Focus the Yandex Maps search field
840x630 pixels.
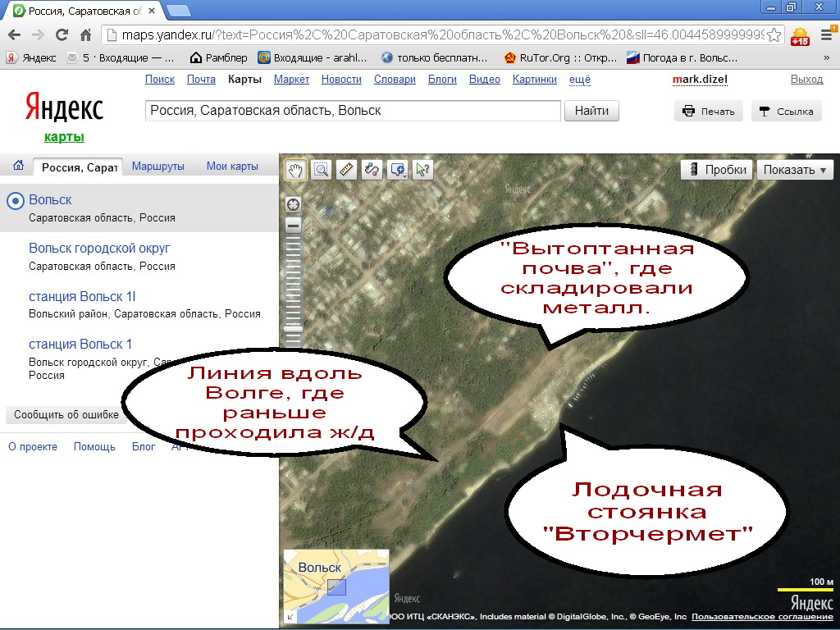353,111
